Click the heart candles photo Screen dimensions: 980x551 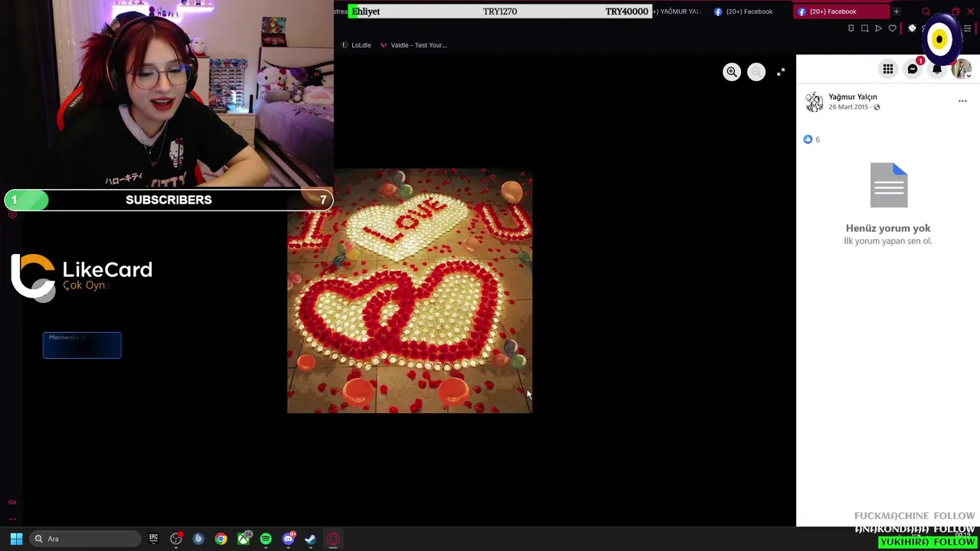[410, 291]
